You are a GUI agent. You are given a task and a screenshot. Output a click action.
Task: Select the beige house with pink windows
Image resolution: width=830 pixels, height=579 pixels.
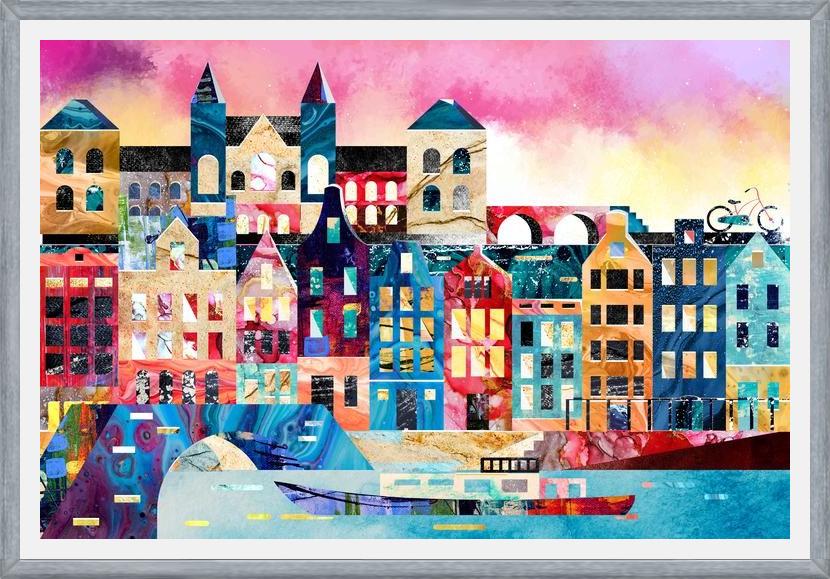click(x=175, y=320)
